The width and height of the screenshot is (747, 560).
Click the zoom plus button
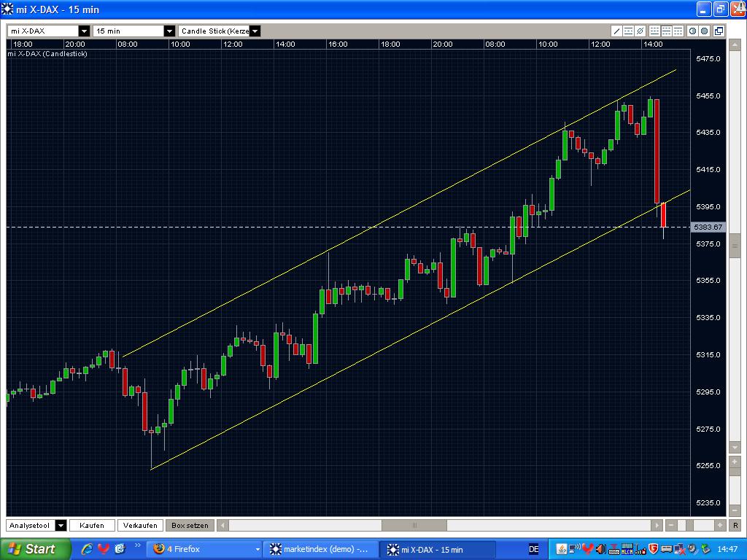pos(720,525)
